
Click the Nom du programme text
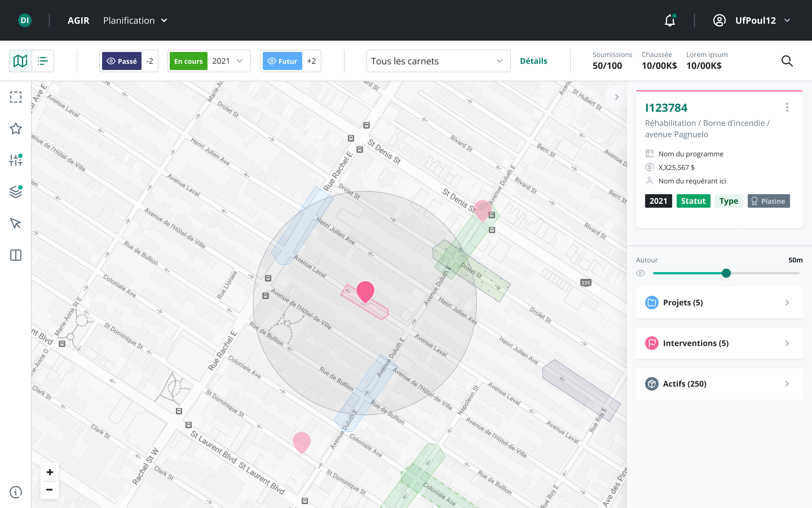pyautogui.click(x=691, y=154)
